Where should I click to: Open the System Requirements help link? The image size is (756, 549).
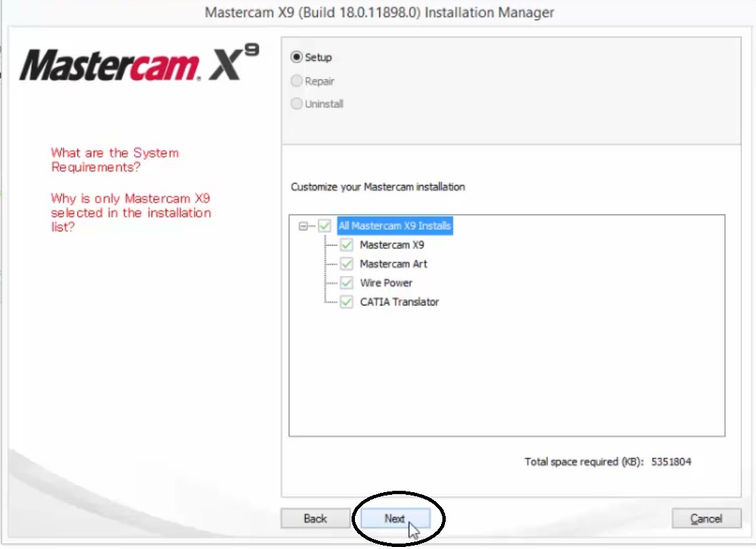(114, 160)
